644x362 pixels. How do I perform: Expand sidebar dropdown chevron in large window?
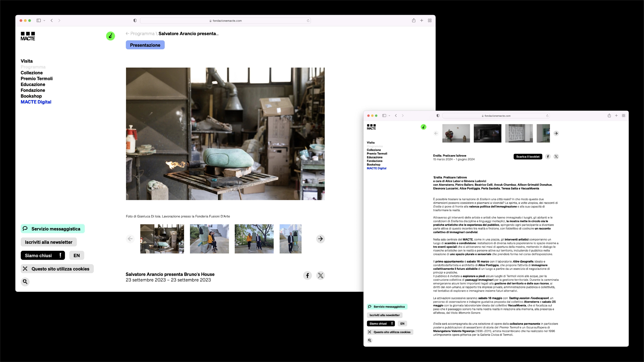click(x=44, y=21)
